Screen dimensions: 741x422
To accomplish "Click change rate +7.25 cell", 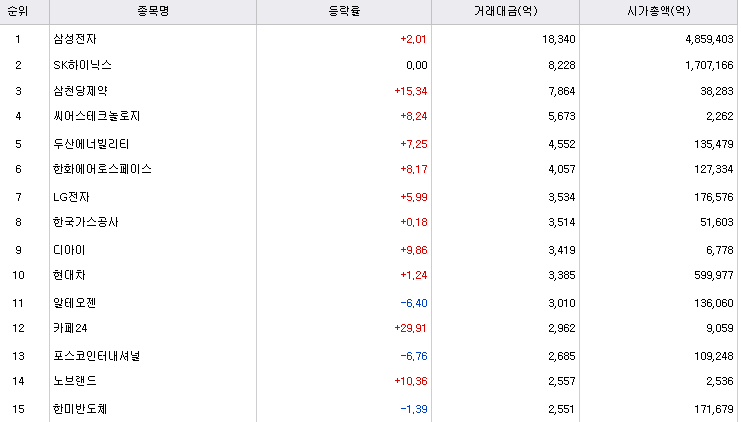I will [x=414, y=144].
